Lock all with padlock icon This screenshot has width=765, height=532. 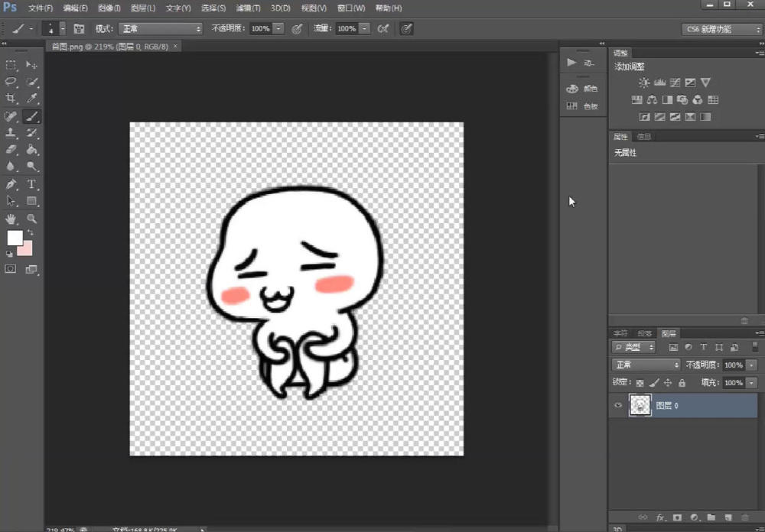pyautogui.click(x=682, y=383)
